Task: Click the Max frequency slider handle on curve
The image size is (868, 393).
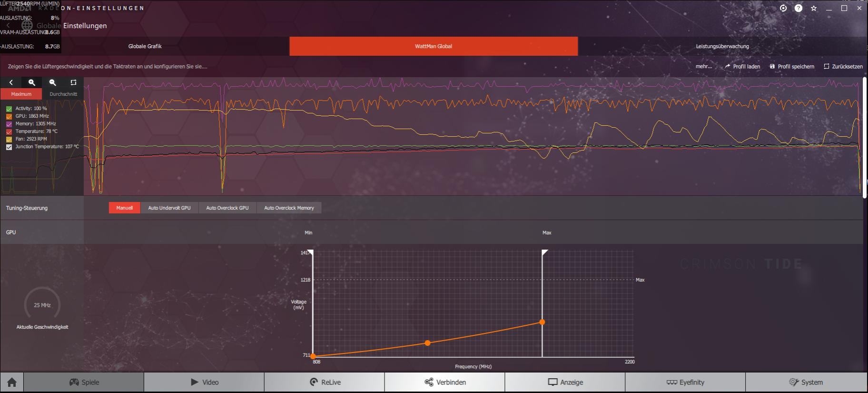Action: [544, 252]
